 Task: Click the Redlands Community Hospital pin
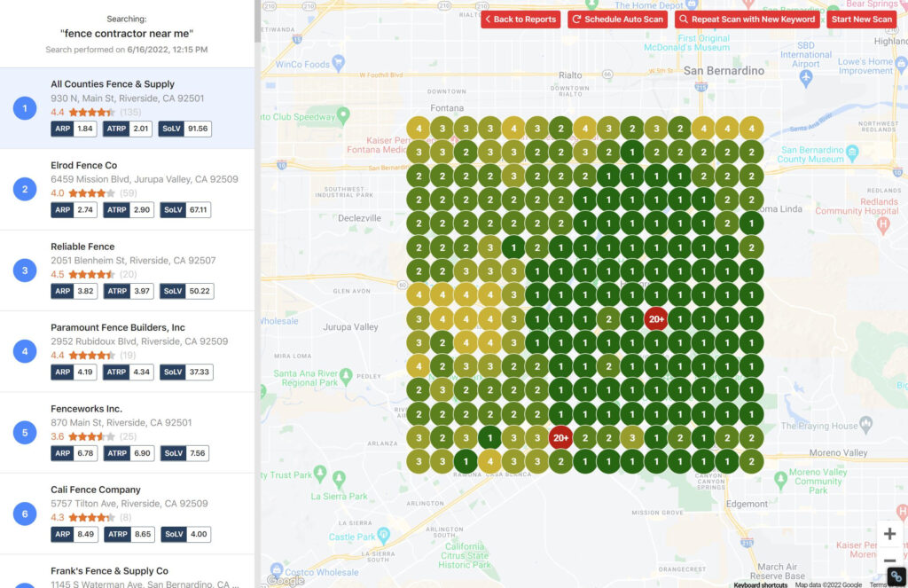[x=882, y=225]
